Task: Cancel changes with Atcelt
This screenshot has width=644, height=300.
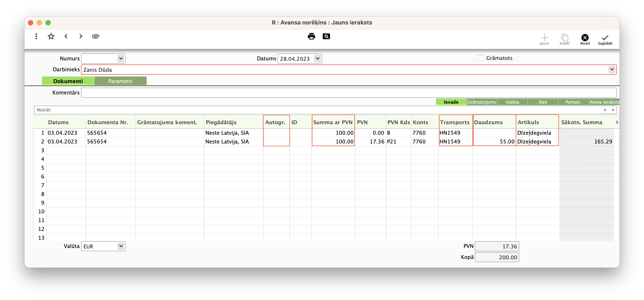Action: coord(585,40)
